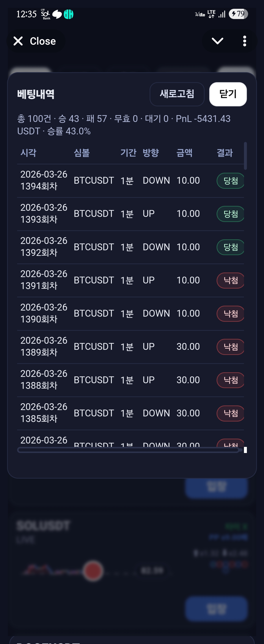Tap the 낙첨 badge on round 1391
The height and width of the screenshot is (644, 264).
coord(230,281)
